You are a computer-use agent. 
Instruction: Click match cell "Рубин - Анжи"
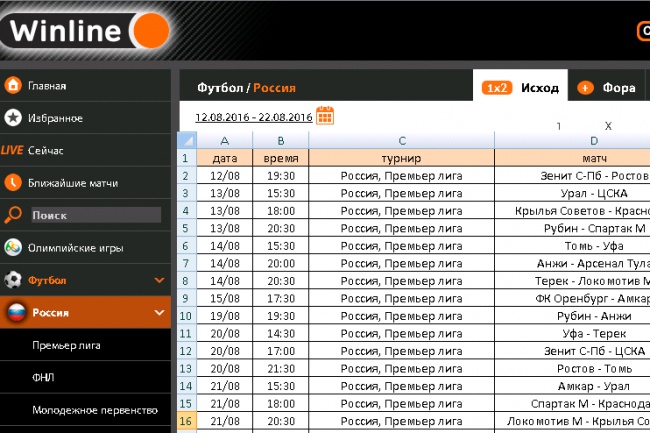tap(573, 316)
